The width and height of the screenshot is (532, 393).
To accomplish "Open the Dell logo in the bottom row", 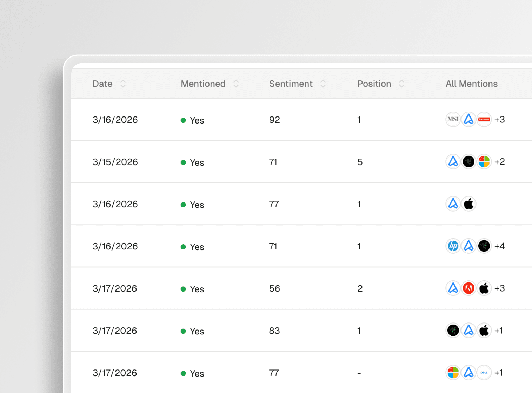I will [x=484, y=372].
